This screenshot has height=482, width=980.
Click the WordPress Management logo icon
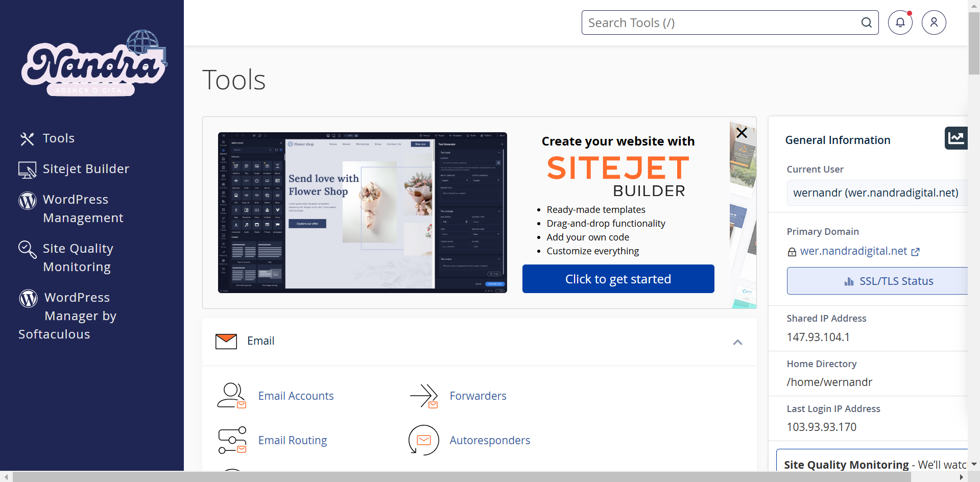pyautogui.click(x=28, y=200)
